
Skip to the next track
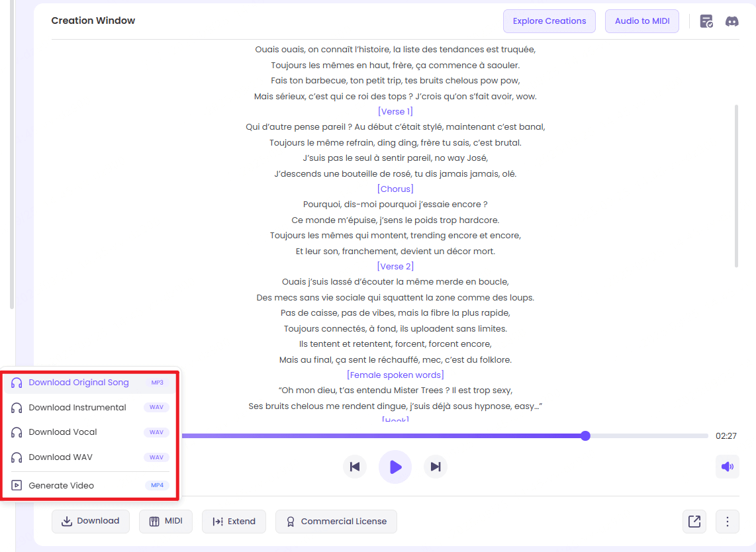click(x=436, y=467)
